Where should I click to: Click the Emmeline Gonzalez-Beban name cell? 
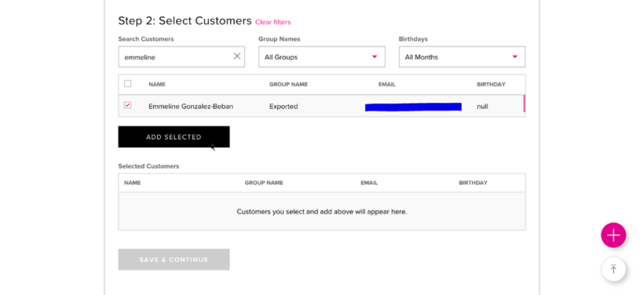tap(191, 106)
